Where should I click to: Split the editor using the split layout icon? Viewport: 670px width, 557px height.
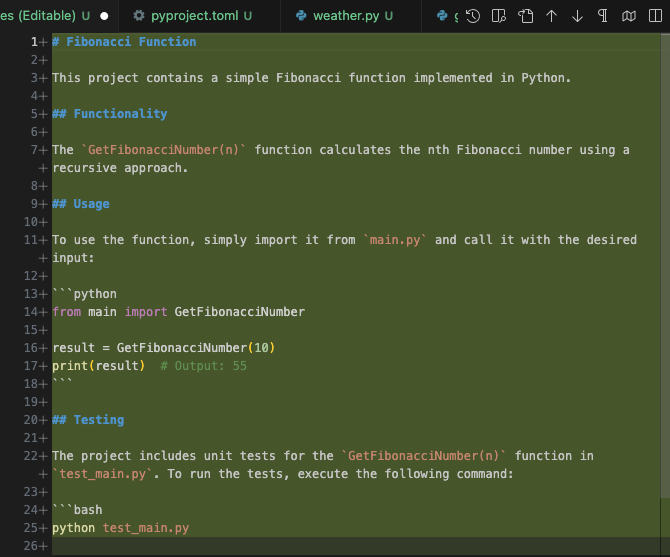pyautogui.click(x=655, y=16)
